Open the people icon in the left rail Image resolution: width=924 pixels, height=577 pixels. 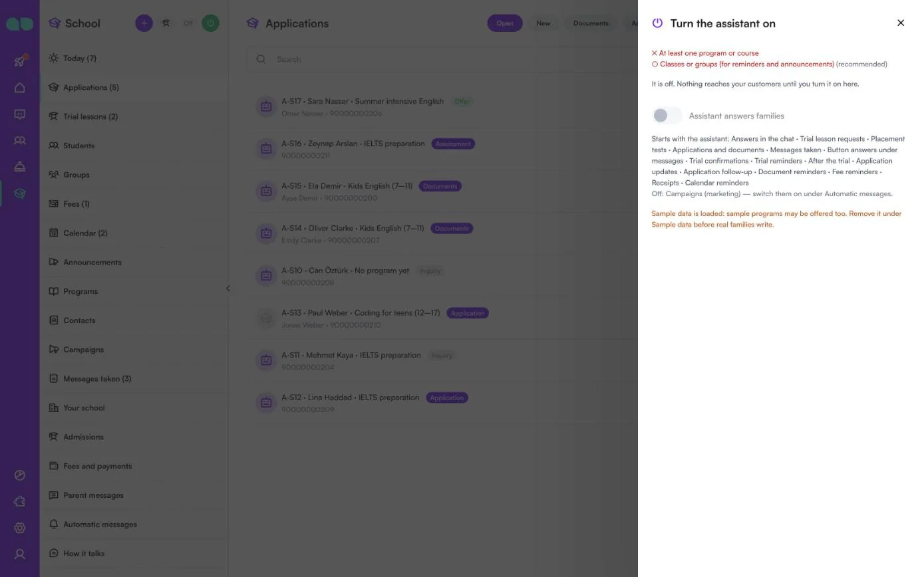[x=20, y=141]
